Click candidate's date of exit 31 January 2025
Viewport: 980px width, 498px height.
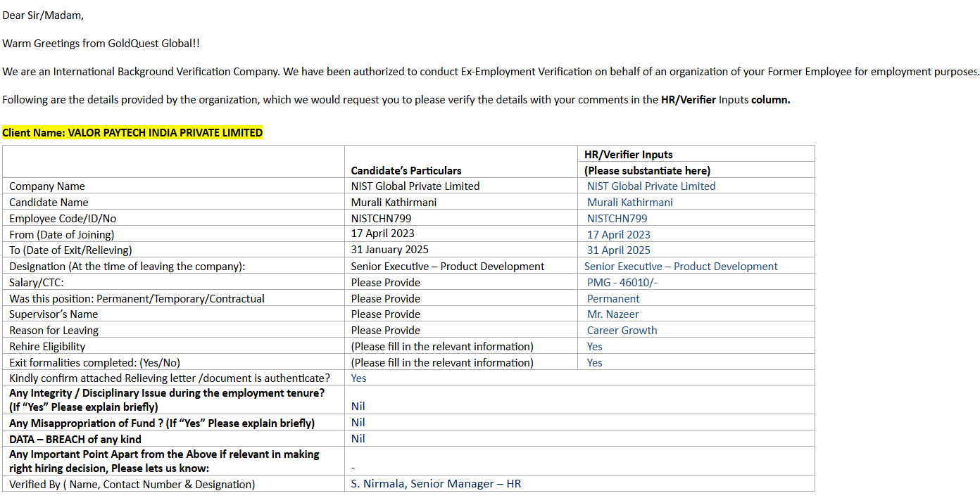[389, 250]
